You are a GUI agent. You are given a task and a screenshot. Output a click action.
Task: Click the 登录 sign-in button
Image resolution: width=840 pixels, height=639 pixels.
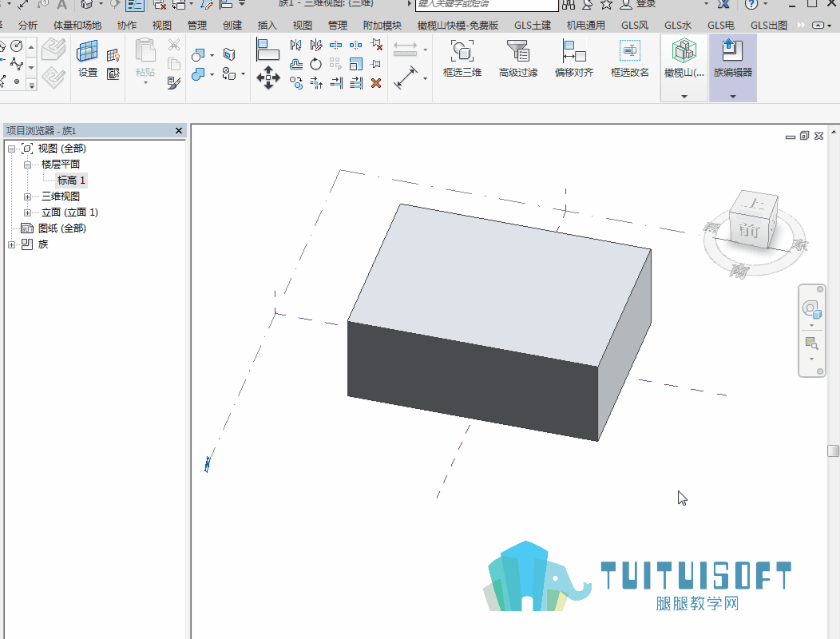pyautogui.click(x=637, y=4)
